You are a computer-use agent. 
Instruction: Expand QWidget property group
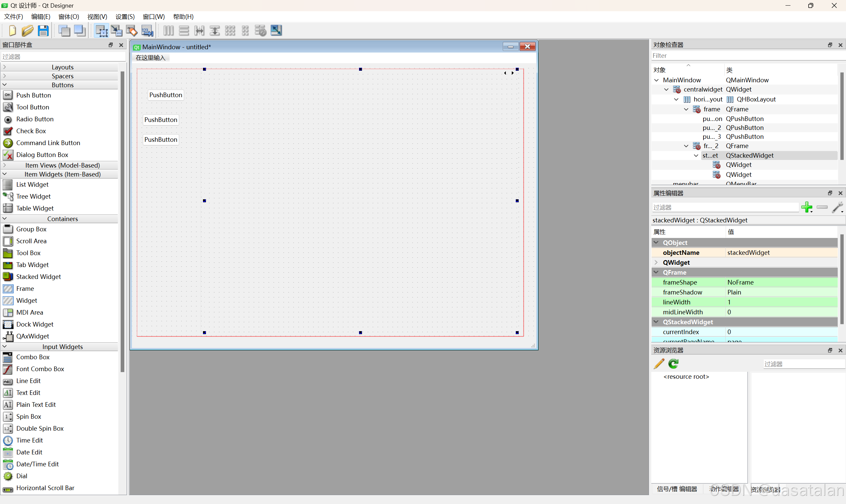coord(656,262)
